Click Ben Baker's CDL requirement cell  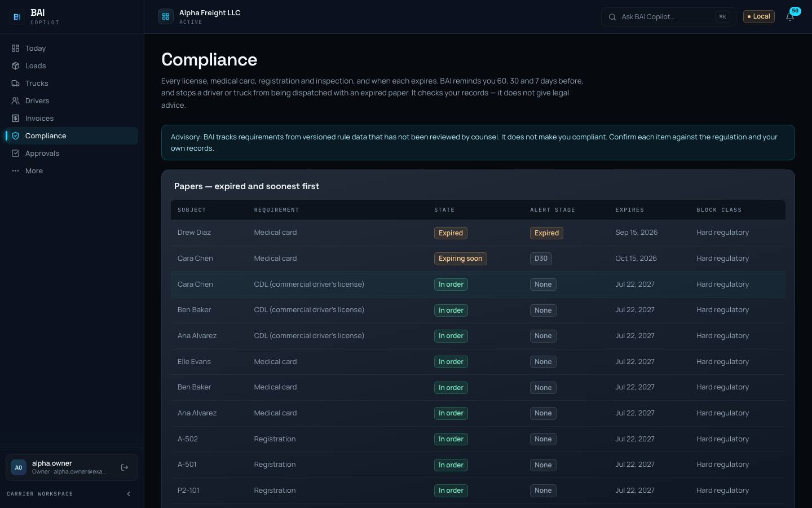click(309, 310)
